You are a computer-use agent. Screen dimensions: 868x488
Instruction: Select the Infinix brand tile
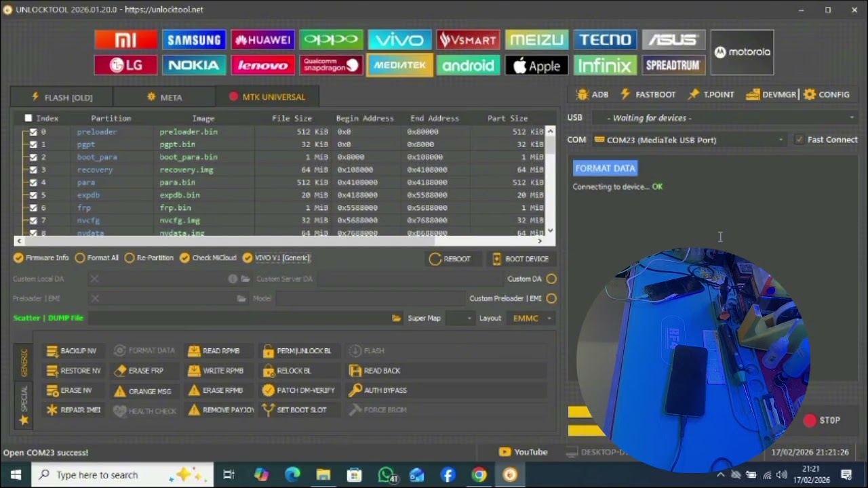click(606, 65)
